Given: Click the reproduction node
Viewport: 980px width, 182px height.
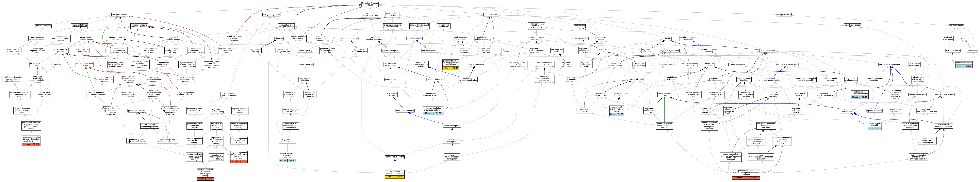Looking at the screenshot, I should [579, 26].
